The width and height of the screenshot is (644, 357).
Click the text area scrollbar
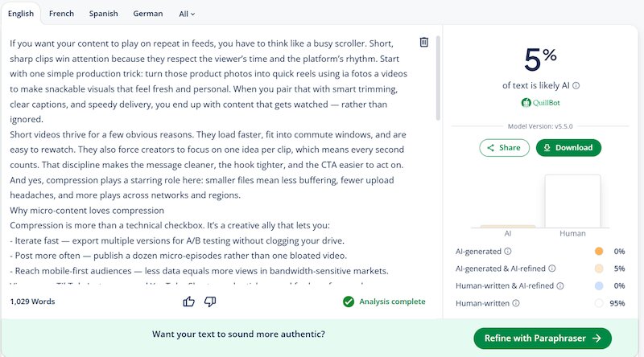click(x=439, y=78)
